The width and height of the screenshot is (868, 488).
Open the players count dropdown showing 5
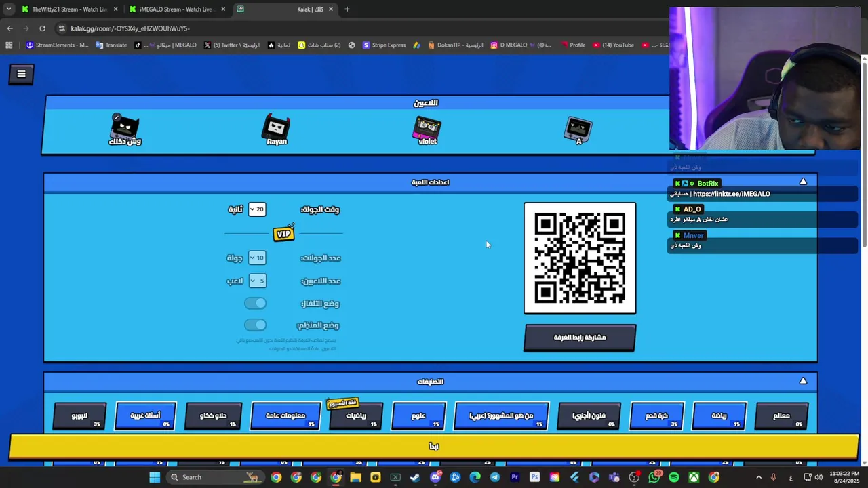257,281
